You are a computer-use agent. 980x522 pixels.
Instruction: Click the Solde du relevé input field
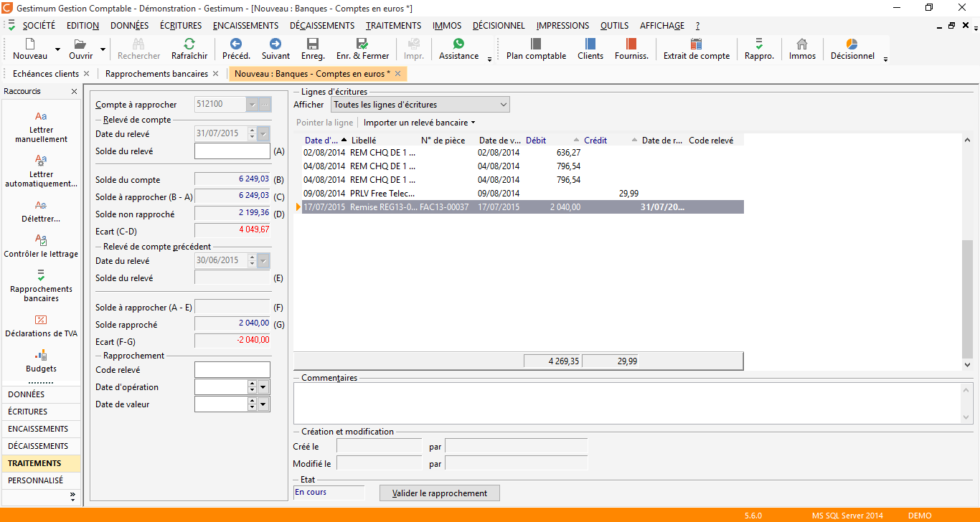232,151
